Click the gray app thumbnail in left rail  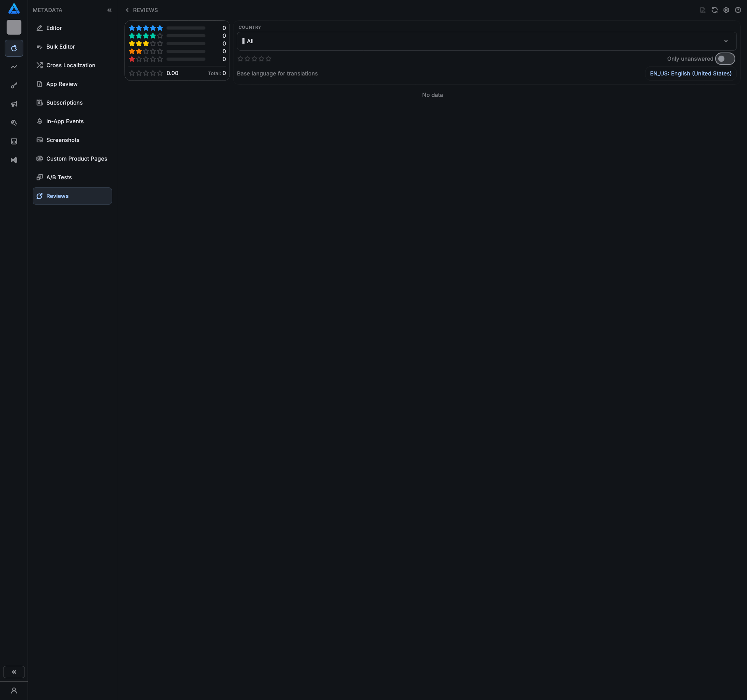14,27
